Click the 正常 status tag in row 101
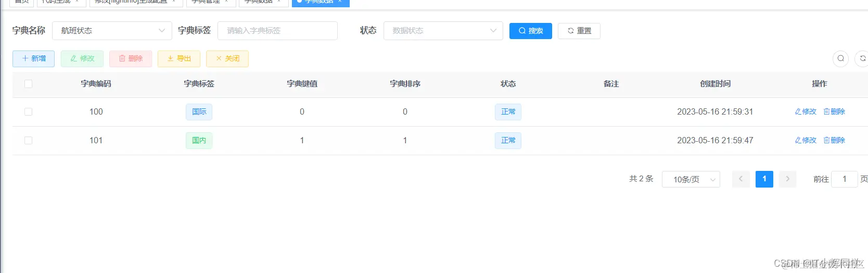The width and height of the screenshot is (868, 273). coord(508,141)
